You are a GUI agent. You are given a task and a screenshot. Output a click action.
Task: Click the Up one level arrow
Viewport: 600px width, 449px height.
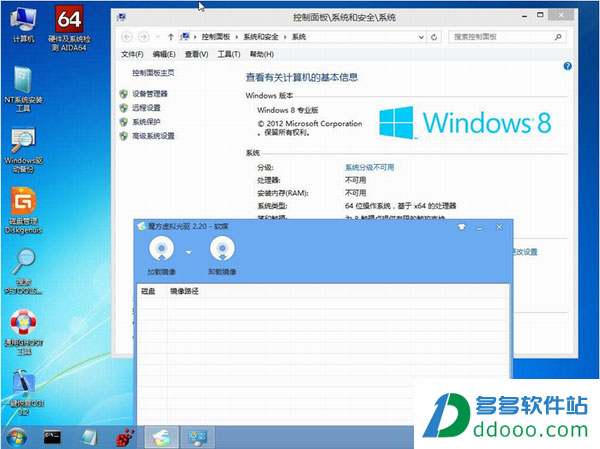(171, 37)
